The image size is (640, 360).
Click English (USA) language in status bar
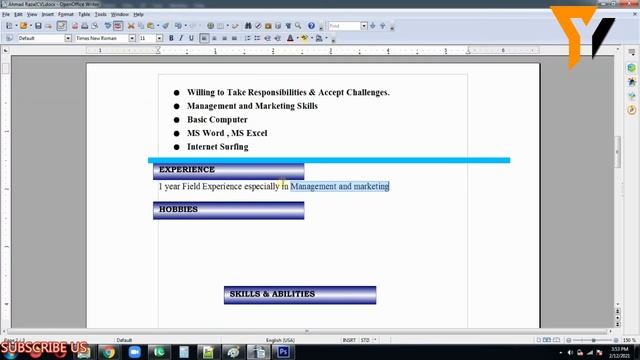coord(280,340)
